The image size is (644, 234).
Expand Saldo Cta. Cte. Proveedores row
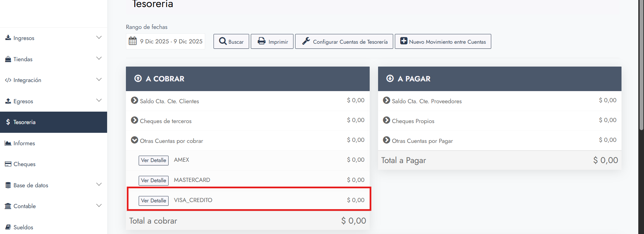[x=386, y=101]
